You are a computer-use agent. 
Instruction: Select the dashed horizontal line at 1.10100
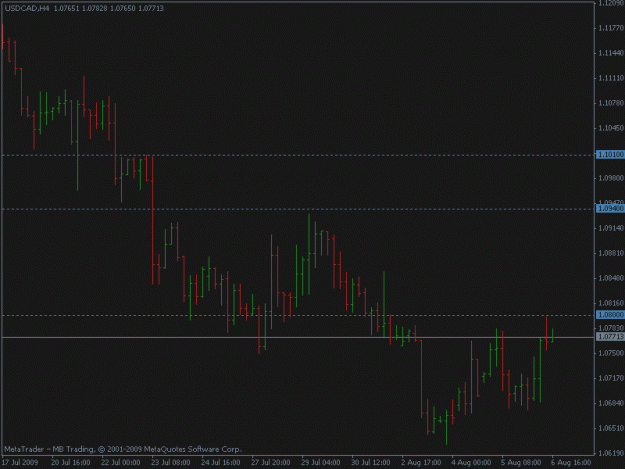pyautogui.click(x=298, y=155)
